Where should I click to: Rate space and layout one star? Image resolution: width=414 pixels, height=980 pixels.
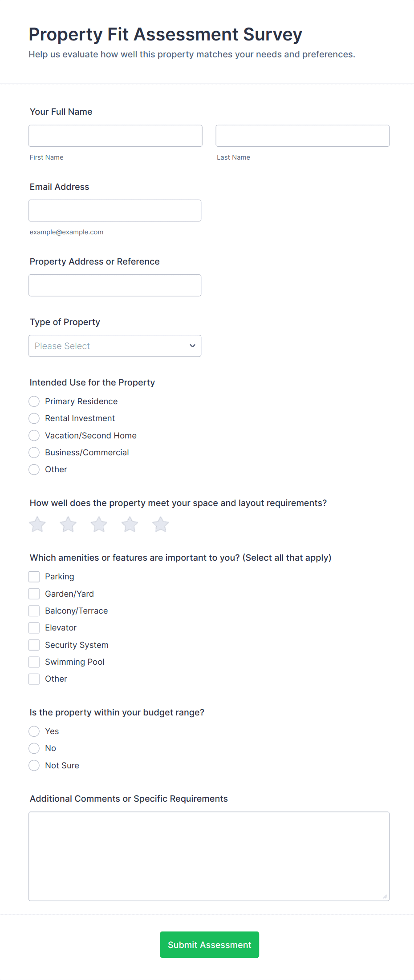(37, 524)
